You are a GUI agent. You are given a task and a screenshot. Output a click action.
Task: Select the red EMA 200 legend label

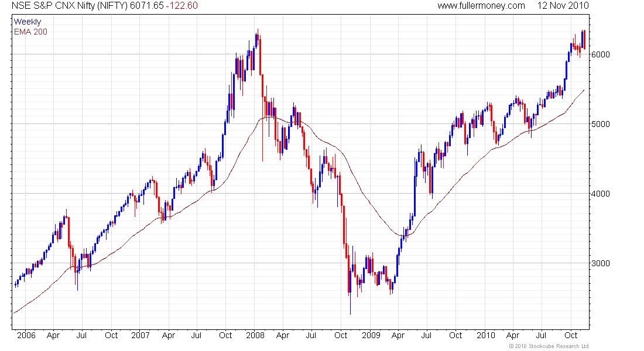[x=31, y=32]
